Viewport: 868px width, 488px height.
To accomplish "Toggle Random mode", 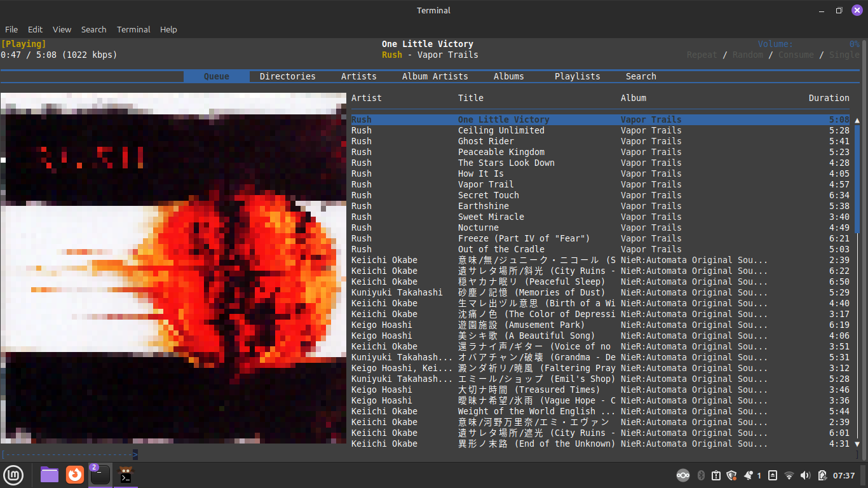I will pyautogui.click(x=748, y=55).
